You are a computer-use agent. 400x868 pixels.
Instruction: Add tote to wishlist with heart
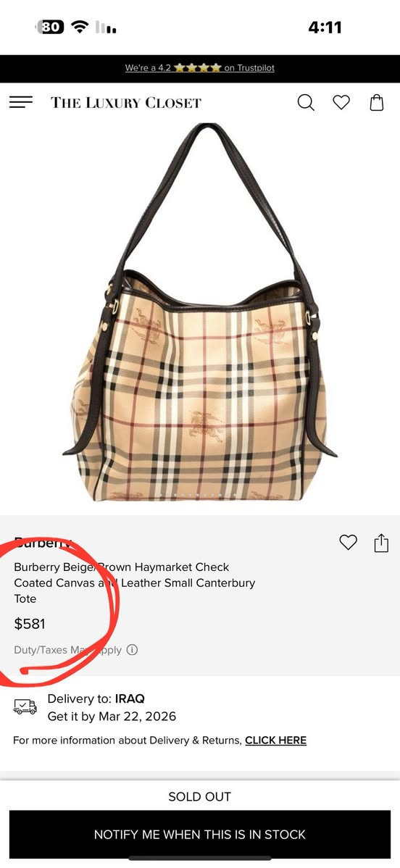[x=348, y=543]
